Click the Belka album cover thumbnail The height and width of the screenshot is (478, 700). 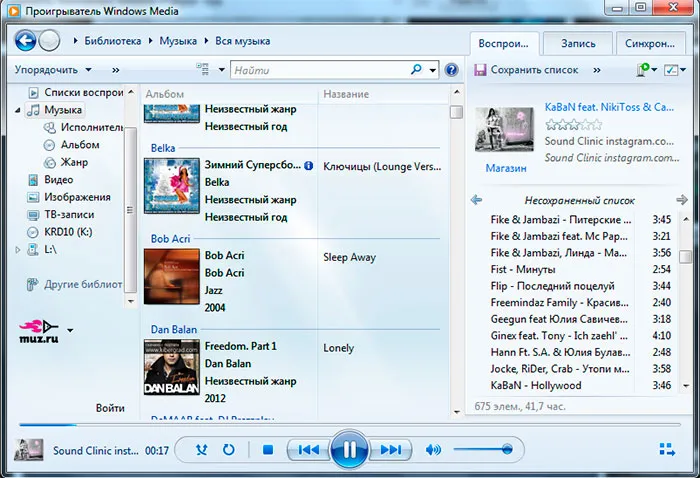pyautogui.click(x=172, y=185)
